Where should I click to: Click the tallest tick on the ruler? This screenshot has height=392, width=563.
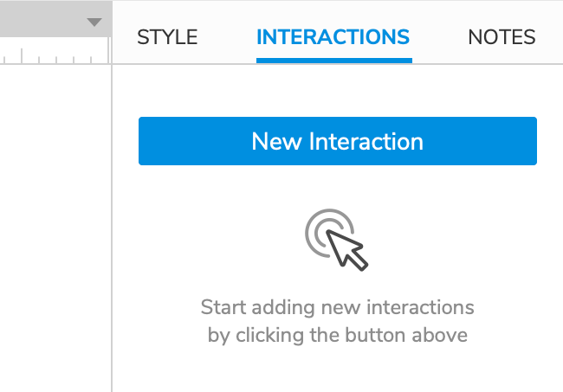click(22, 55)
